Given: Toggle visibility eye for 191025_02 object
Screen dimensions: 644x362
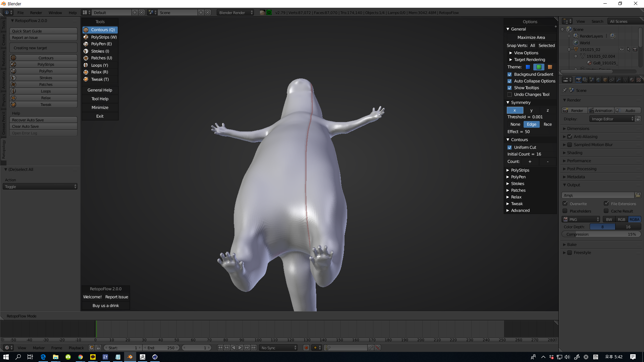Looking at the screenshot, I should [622, 49].
